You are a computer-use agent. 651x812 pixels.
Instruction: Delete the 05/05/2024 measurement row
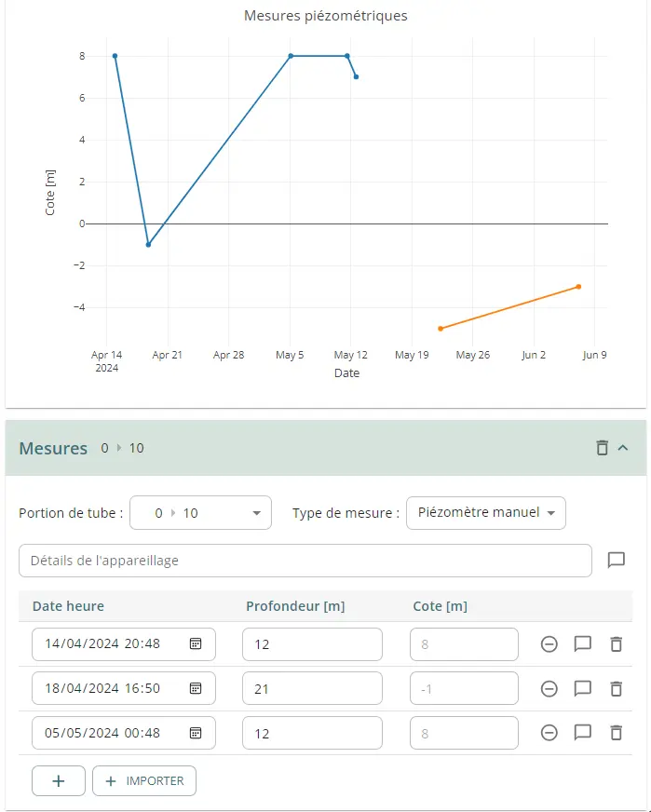pos(616,733)
